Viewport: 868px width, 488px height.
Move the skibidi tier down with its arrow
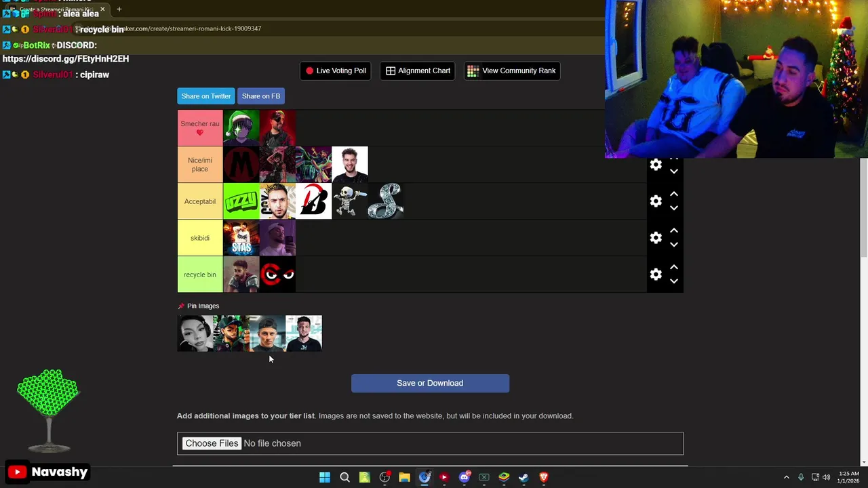click(x=674, y=245)
